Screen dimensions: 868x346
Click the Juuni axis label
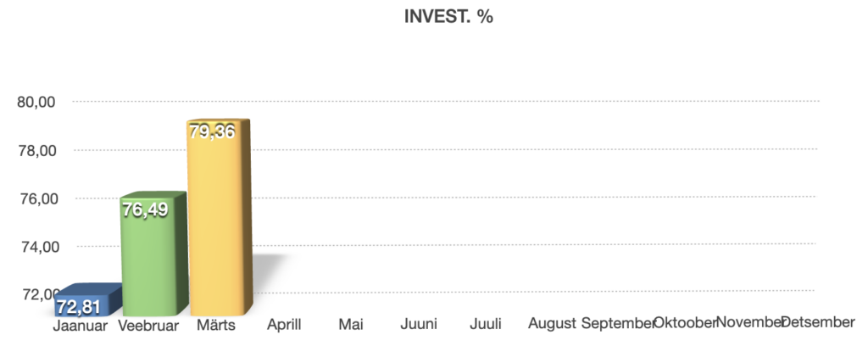418,325
